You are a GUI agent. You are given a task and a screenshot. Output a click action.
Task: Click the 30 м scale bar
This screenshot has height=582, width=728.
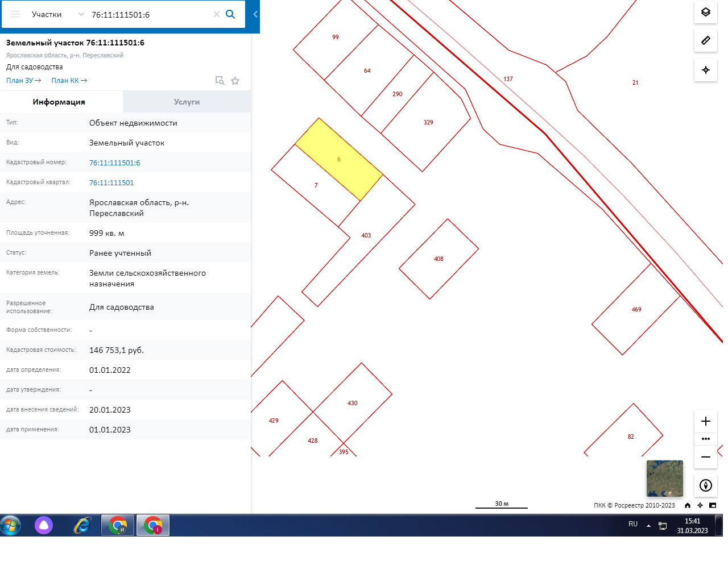coord(502,505)
